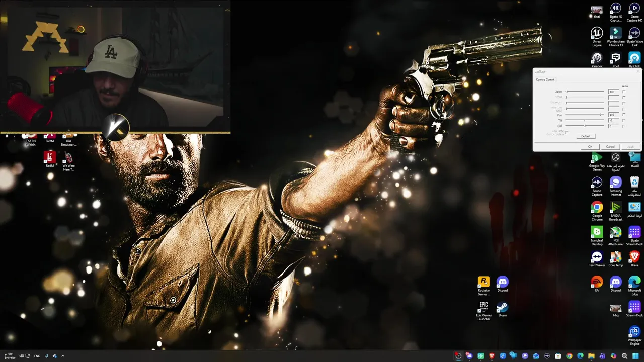Open File Explorer from the taskbar
The width and height of the screenshot is (644, 362).
(591, 356)
